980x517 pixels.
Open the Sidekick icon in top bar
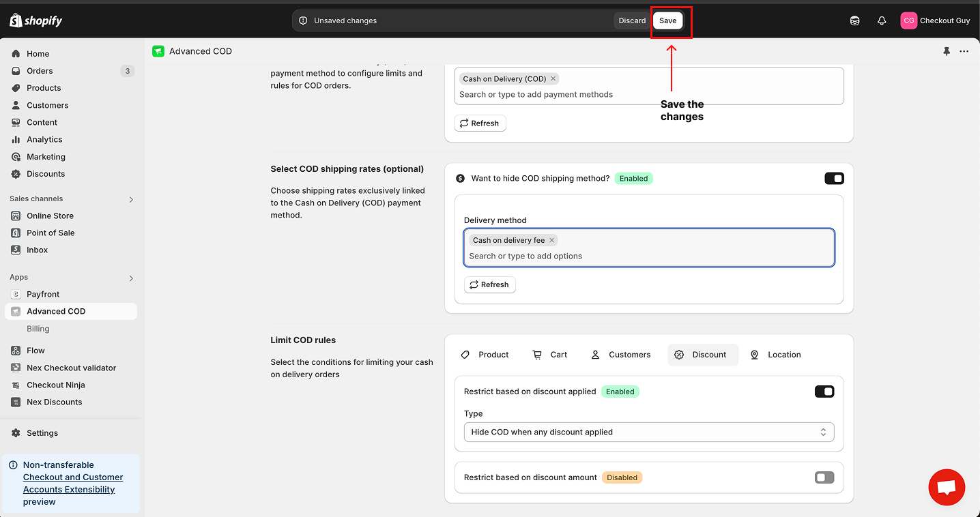pos(854,21)
